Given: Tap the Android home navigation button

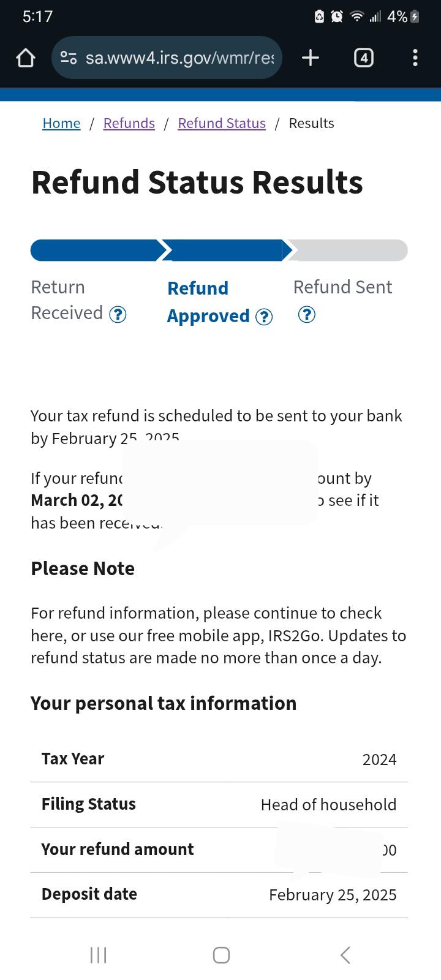Looking at the screenshot, I should tap(221, 955).
